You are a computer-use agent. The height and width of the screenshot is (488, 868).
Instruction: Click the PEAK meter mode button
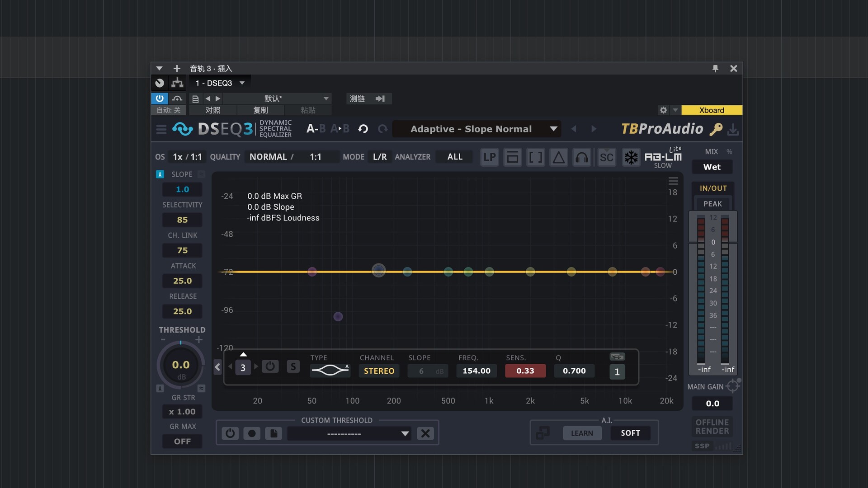pyautogui.click(x=713, y=204)
